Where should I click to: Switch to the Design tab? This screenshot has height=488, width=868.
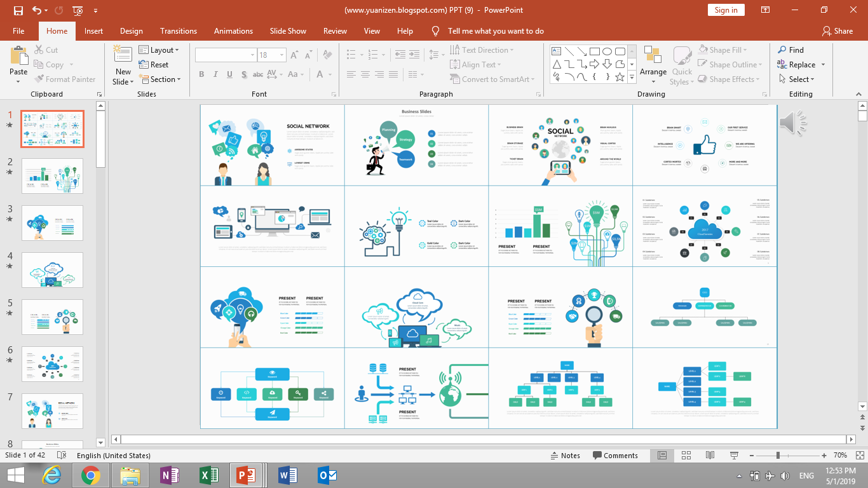pyautogui.click(x=132, y=31)
